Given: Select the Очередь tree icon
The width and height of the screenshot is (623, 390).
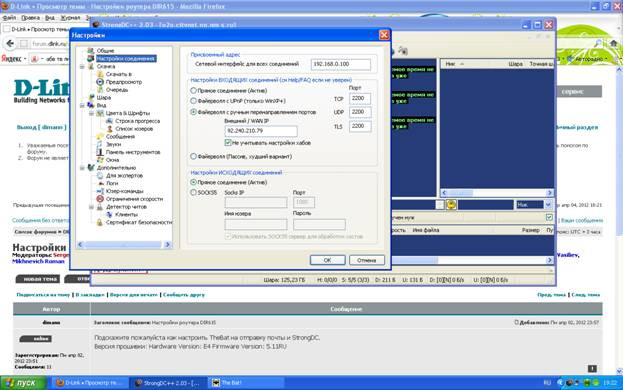Looking at the screenshot, I should 100,90.
